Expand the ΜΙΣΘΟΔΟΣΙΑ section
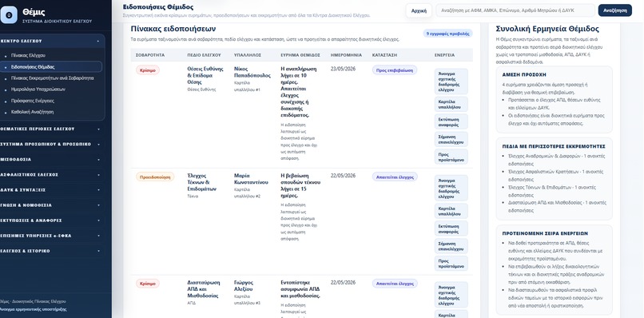The image size is (644, 318). click(x=51, y=160)
